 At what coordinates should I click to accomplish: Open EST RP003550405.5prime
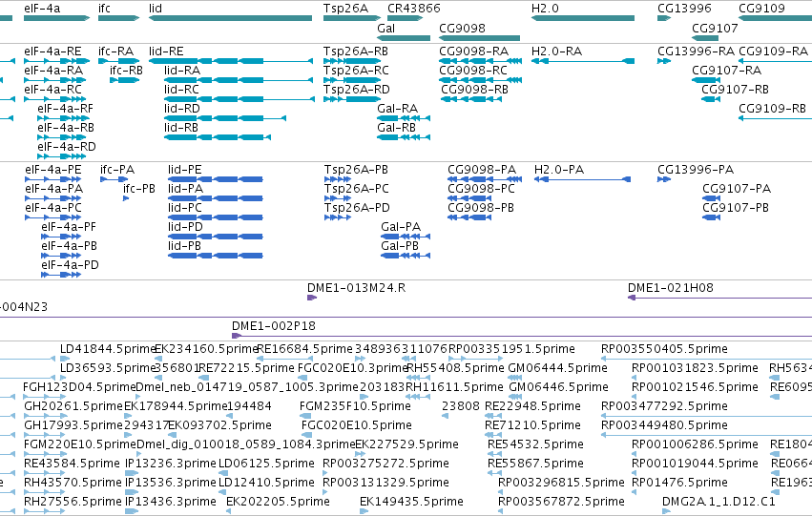pos(664,349)
